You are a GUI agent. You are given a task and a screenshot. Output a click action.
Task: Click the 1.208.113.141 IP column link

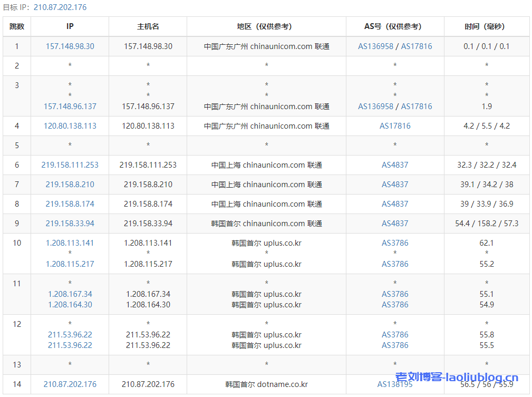[x=70, y=243]
